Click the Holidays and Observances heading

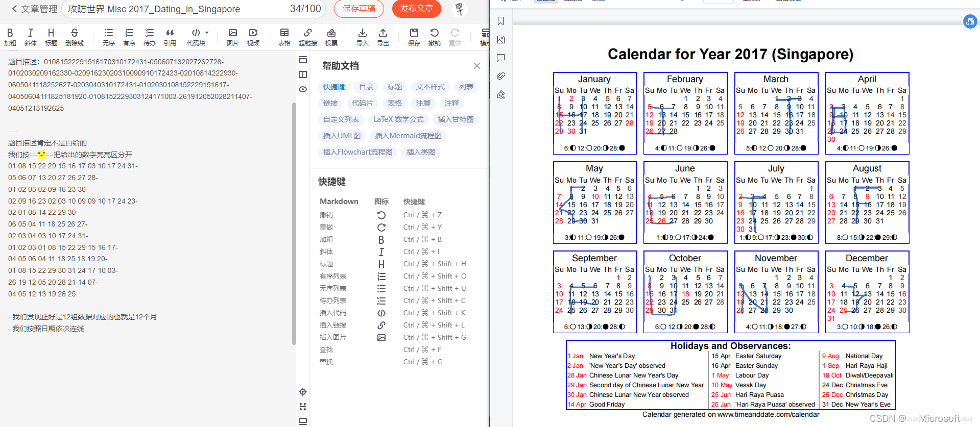point(730,346)
